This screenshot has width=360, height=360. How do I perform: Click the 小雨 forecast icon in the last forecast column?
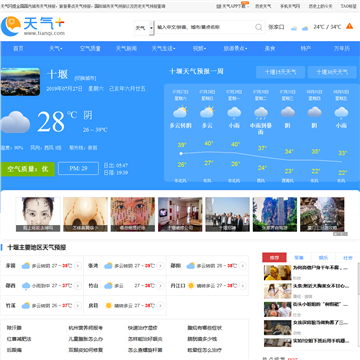341,113
